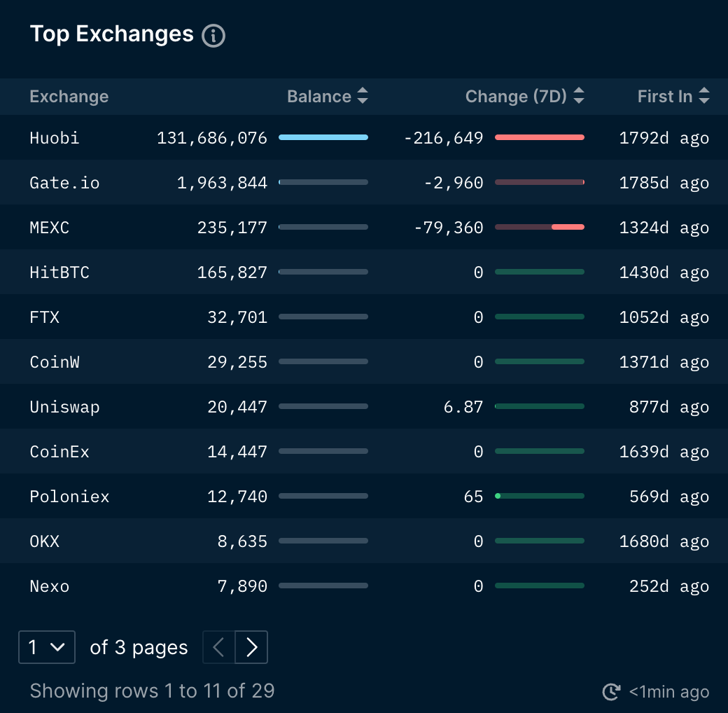Click the balance value 165,827

232,272
